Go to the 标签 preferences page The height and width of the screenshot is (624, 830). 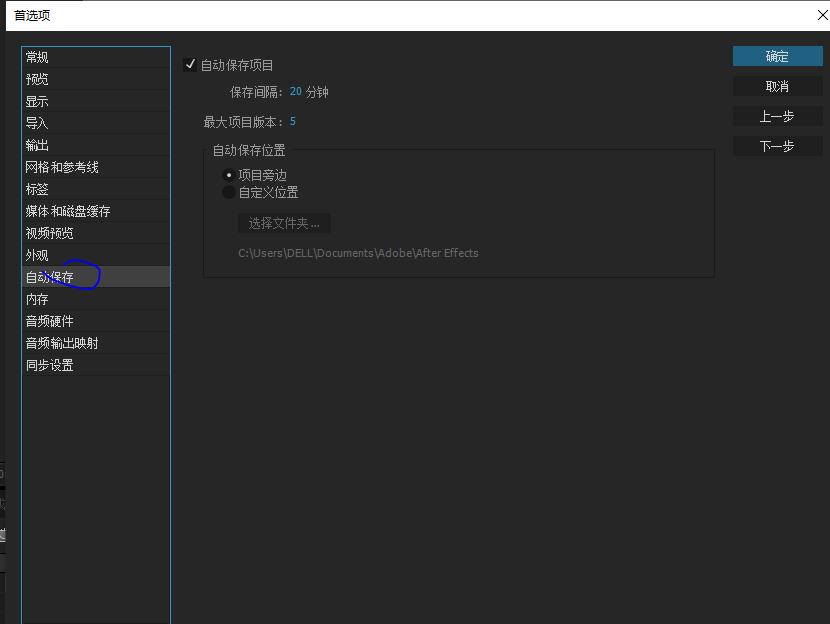96,189
